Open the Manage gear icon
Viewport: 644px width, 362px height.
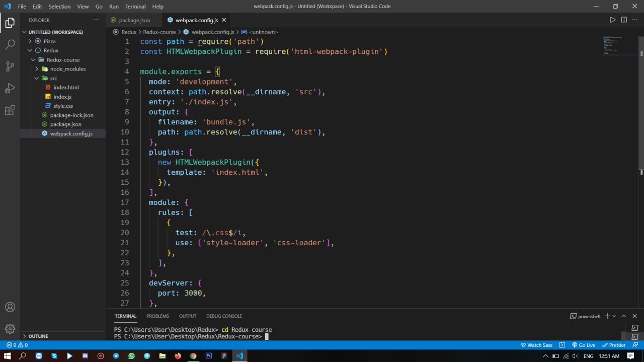pos(10,329)
